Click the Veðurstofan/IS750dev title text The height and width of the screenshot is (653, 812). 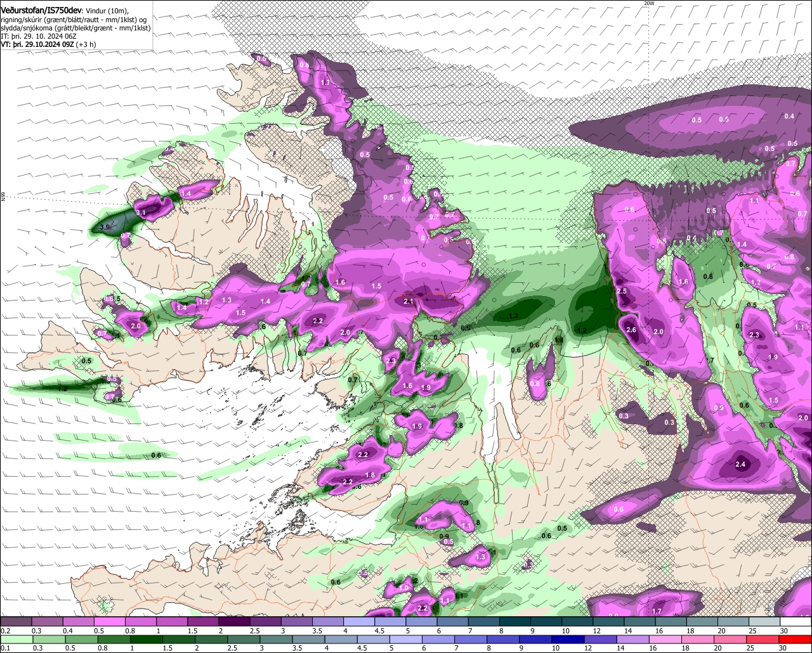point(41,10)
